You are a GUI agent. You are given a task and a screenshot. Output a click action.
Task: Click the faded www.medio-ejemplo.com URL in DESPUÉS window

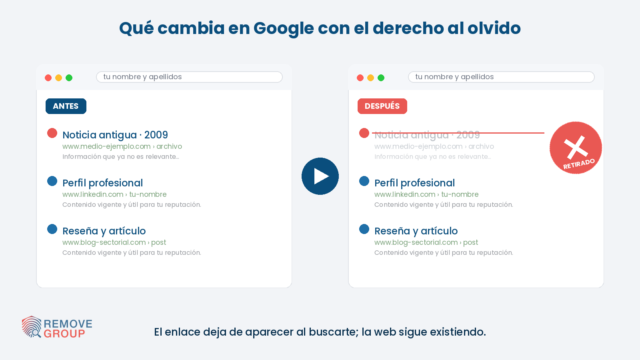434,146
